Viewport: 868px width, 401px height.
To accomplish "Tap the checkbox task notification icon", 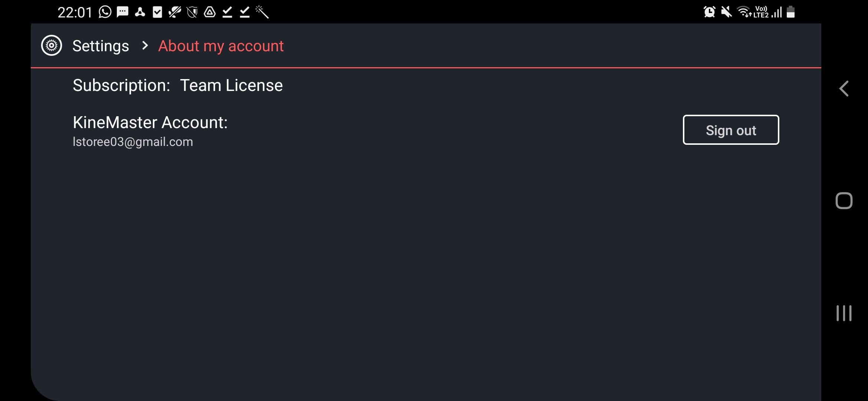I will [x=157, y=12].
